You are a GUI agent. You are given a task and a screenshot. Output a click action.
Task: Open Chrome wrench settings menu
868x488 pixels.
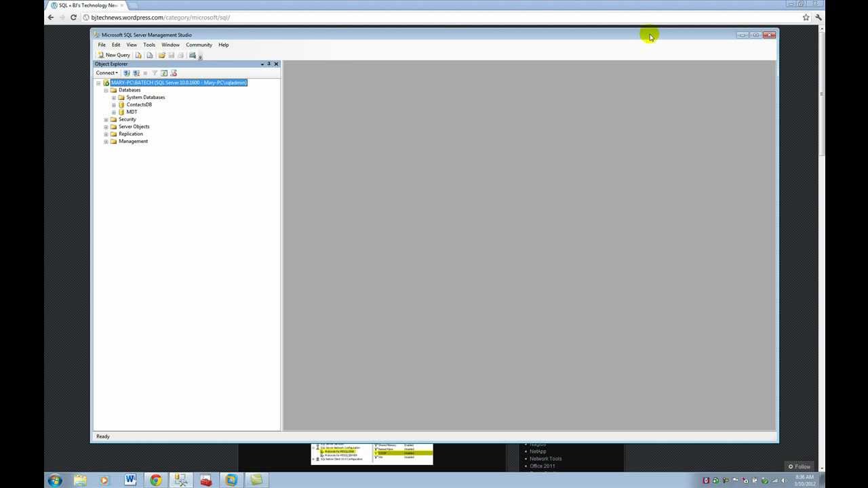pos(818,17)
